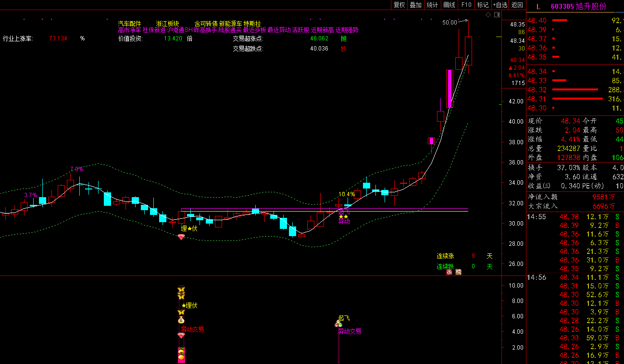Click the 标记 mark button
Viewport: 624px width, 364px height.
tap(482, 5)
